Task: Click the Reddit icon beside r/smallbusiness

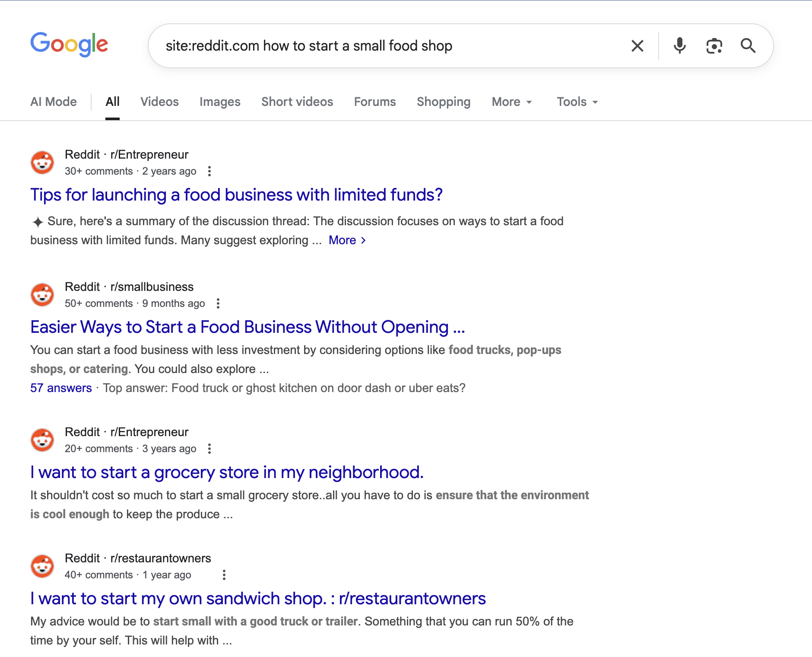Action: [42, 294]
